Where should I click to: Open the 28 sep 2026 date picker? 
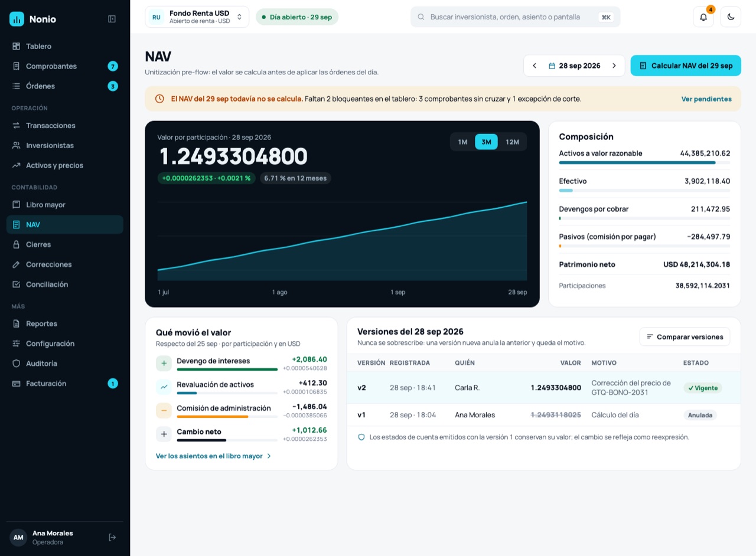(574, 66)
